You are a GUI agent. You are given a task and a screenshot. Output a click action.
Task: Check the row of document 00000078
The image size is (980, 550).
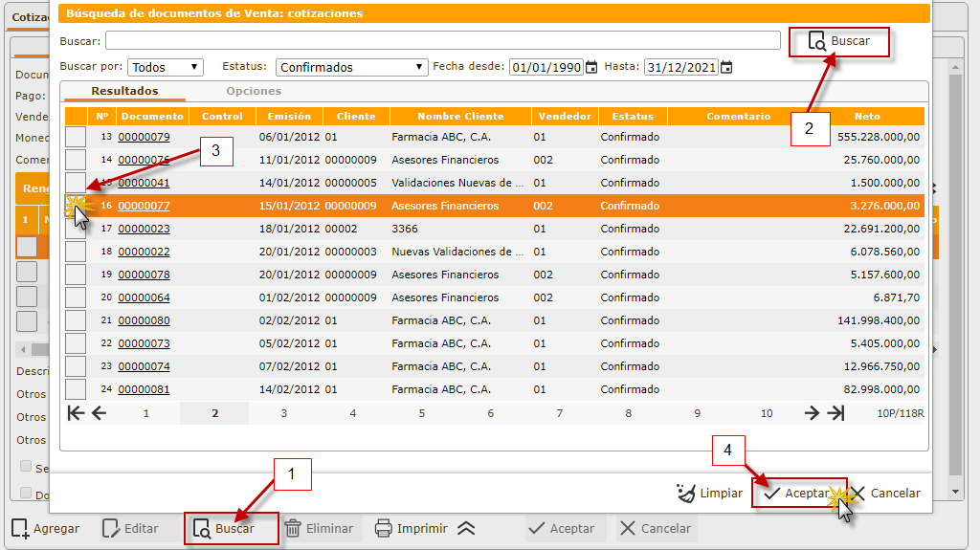click(x=76, y=275)
